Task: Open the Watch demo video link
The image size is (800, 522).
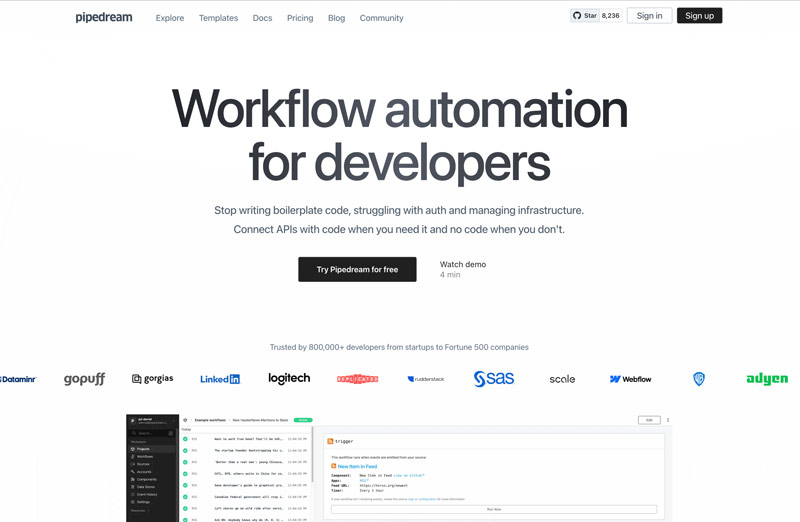Action: click(x=463, y=264)
